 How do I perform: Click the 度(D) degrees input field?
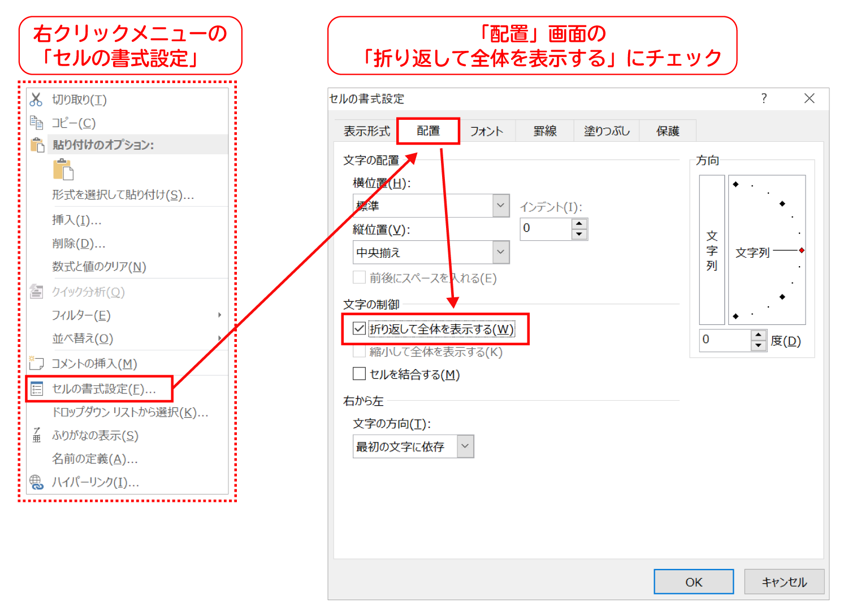(x=725, y=340)
